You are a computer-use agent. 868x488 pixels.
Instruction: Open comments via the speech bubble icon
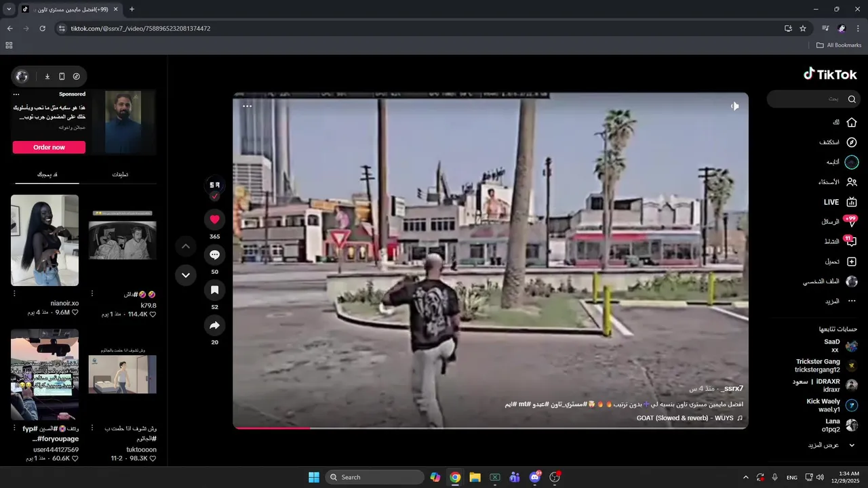[x=214, y=255]
